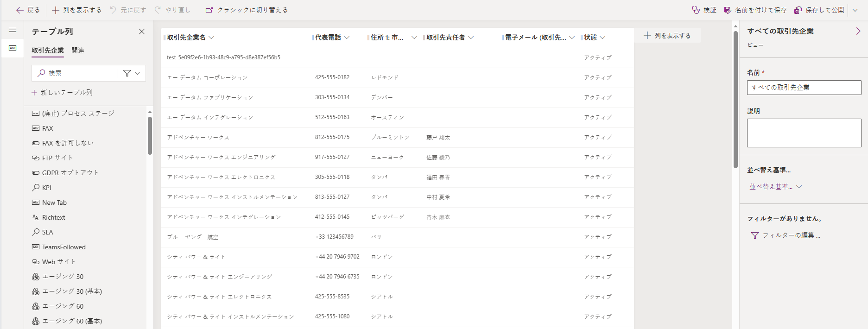868x329 pixels.
Task: Click フィルターの編集 ... link
Action: [x=786, y=235]
